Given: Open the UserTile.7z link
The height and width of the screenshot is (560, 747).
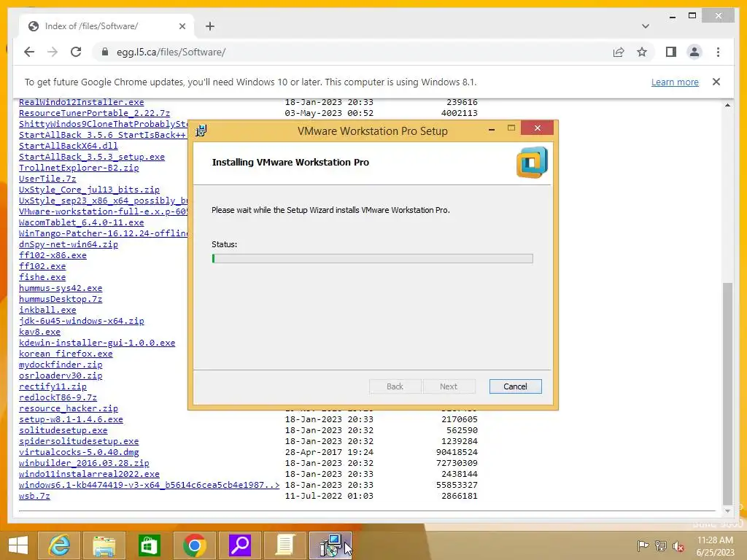Looking at the screenshot, I should click(x=47, y=179).
